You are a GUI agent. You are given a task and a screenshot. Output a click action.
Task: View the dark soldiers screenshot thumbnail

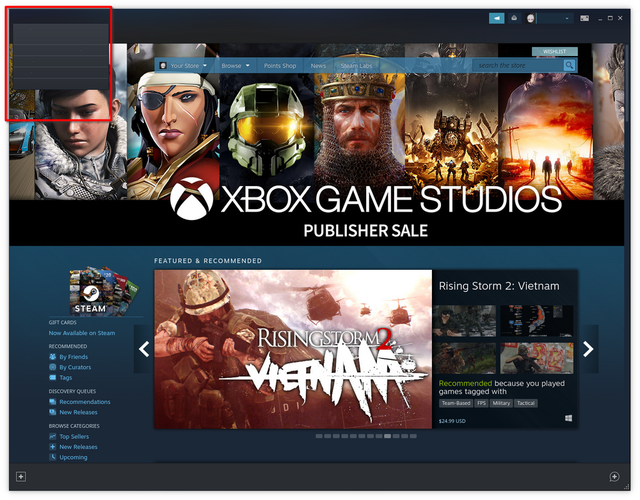464,321
